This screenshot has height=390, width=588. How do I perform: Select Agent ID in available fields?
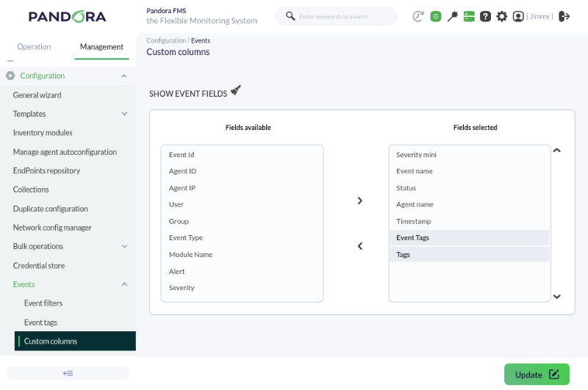tap(242, 171)
